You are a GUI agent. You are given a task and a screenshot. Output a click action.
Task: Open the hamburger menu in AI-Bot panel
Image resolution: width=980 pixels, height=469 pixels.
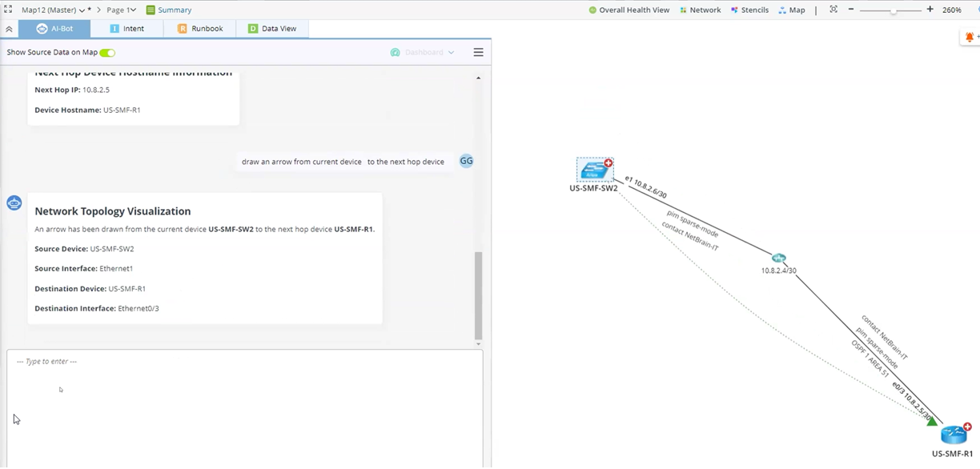[478, 53]
